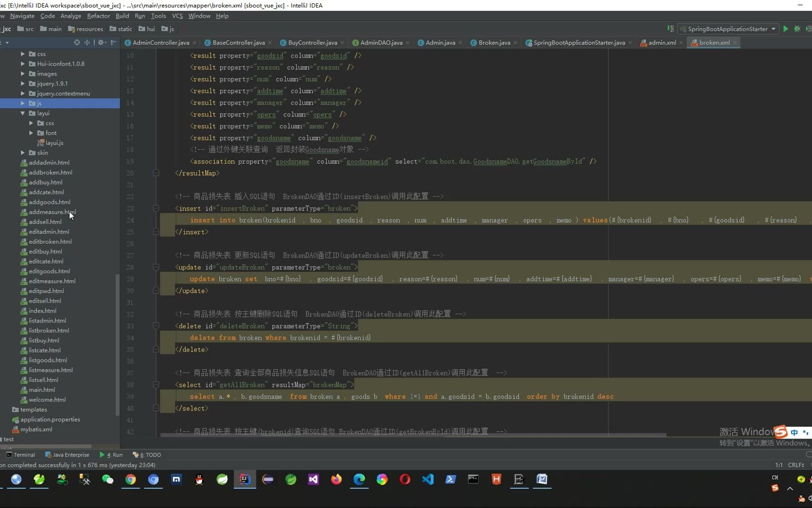Run the SpringBootApplicationStarter configuration
This screenshot has width=812, height=508.
pyautogui.click(x=786, y=28)
